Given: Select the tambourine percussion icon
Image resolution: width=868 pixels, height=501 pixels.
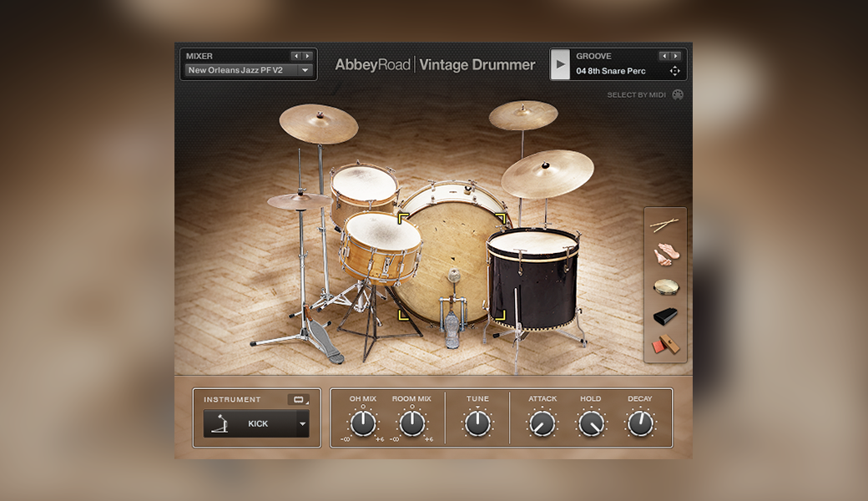Looking at the screenshot, I should point(666,286).
